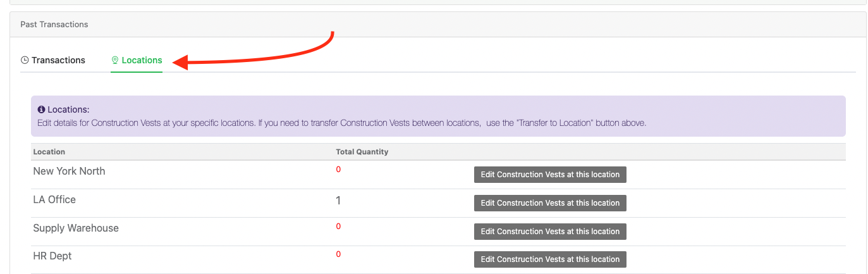Click the purple Locations info banner text

click(341, 123)
